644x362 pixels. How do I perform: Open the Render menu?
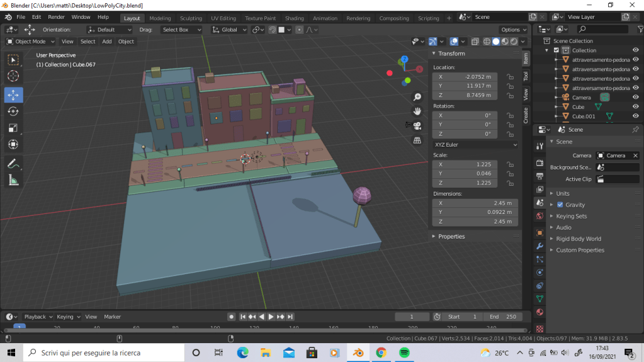[56, 17]
